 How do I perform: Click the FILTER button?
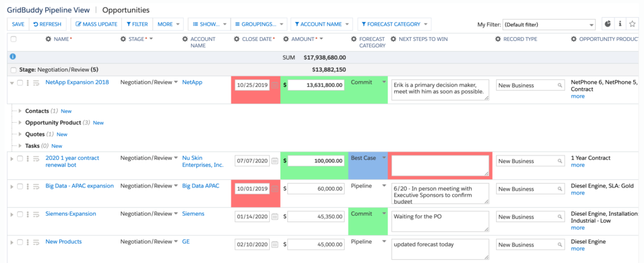click(137, 25)
